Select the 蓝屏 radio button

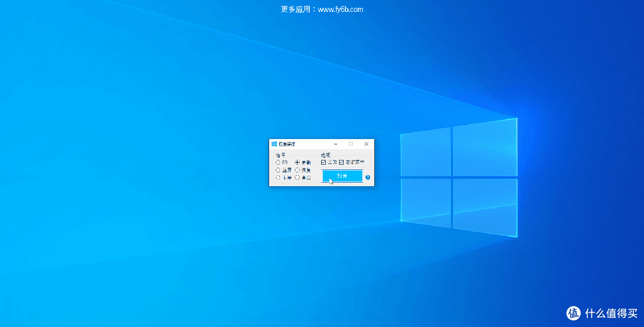(x=278, y=170)
